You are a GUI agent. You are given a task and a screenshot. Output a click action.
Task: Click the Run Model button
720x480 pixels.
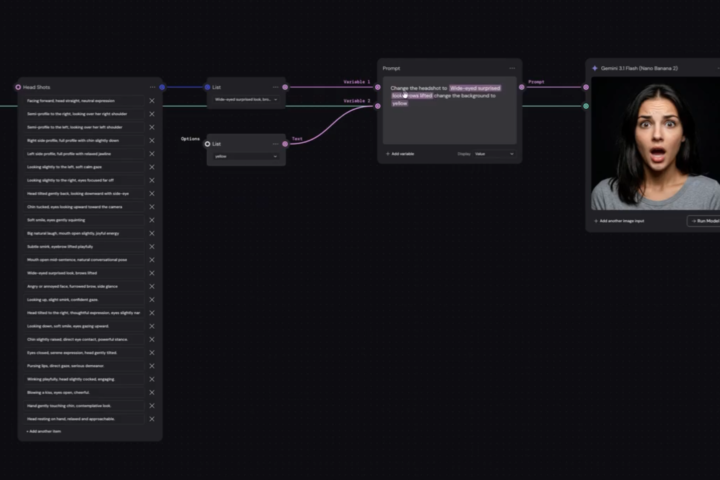tap(703, 220)
